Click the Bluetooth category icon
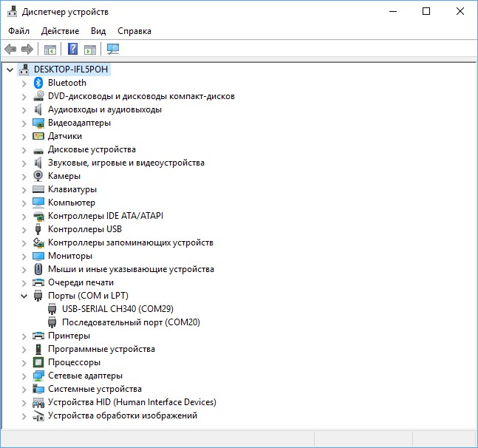 click(x=38, y=83)
